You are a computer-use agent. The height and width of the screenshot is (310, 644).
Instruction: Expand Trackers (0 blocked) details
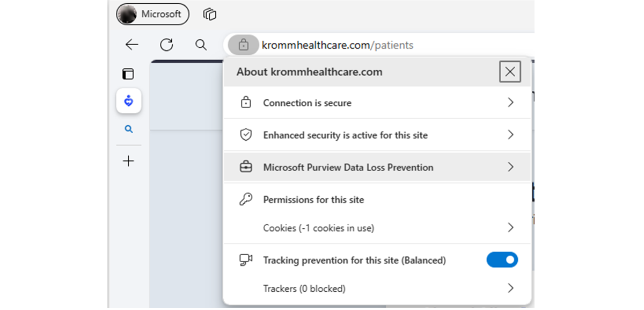pos(510,289)
